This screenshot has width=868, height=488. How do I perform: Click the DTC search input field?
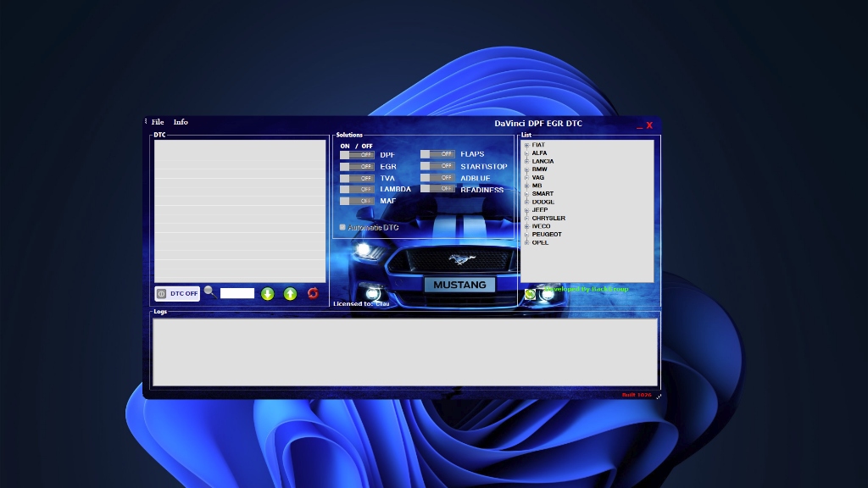click(237, 293)
